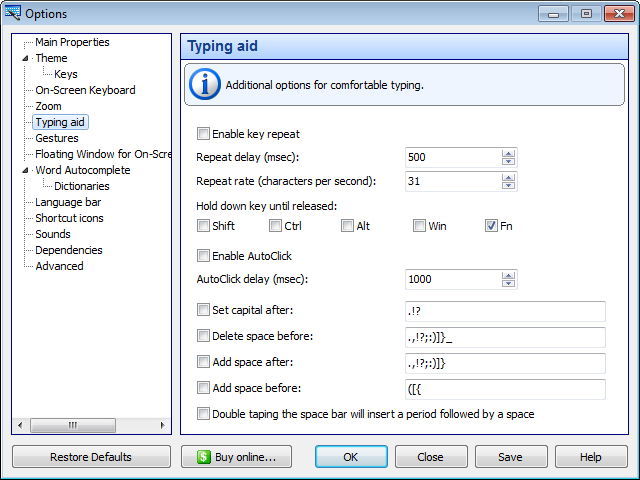Enable the key repeat checkbox
The height and width of the screenshot is (480, 640).
204,134
